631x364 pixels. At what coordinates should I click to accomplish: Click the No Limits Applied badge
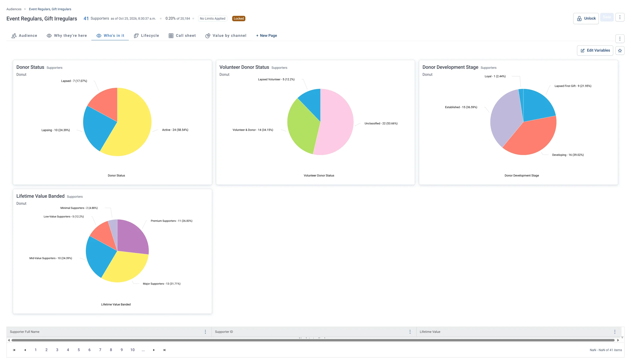coord(212,18)
